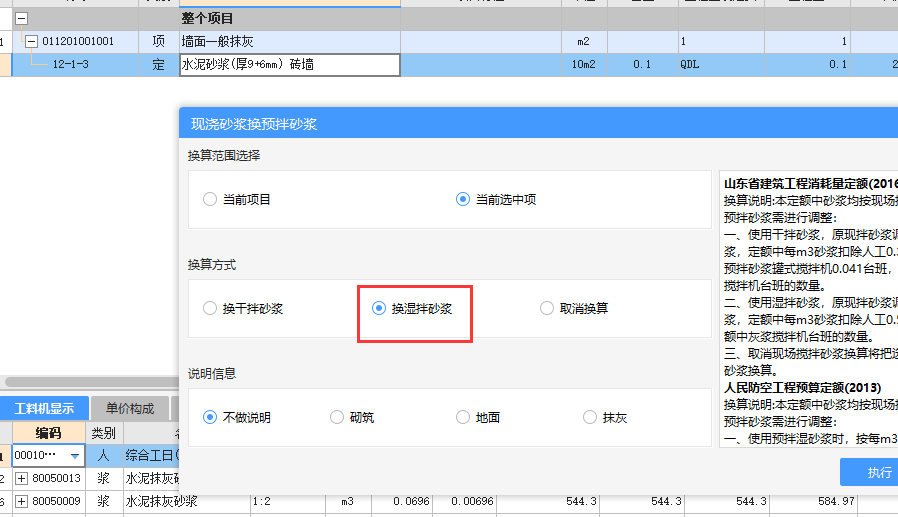Click the QDL quantity expression cell
898x517 pixels.
tap(721, 65)
